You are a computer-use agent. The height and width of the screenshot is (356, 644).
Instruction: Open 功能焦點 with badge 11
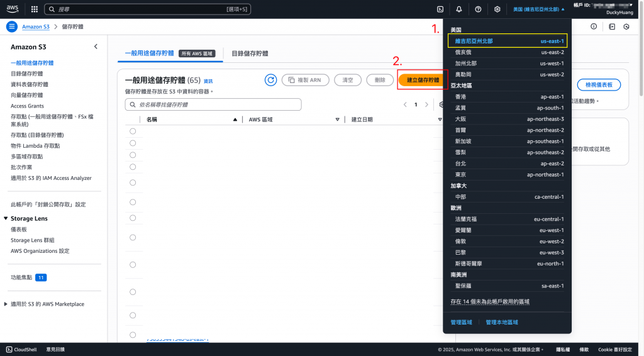click(29, 277)
